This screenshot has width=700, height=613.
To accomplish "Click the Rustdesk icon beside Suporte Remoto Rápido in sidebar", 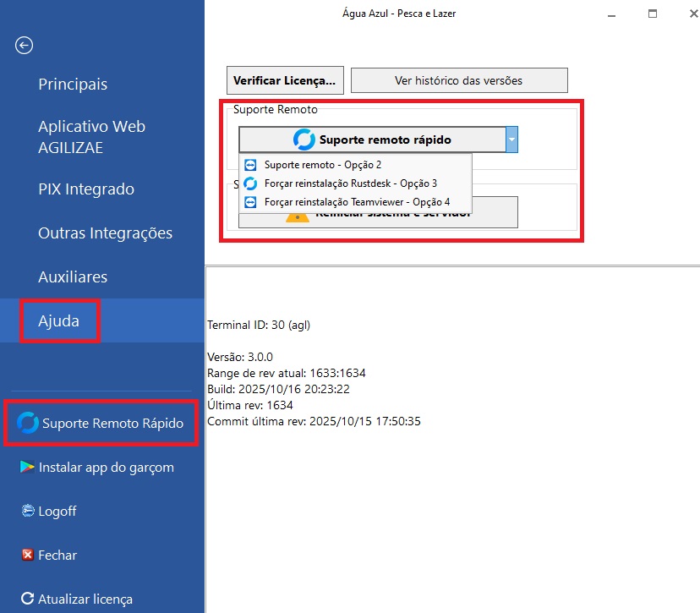I will click(28, 423).
